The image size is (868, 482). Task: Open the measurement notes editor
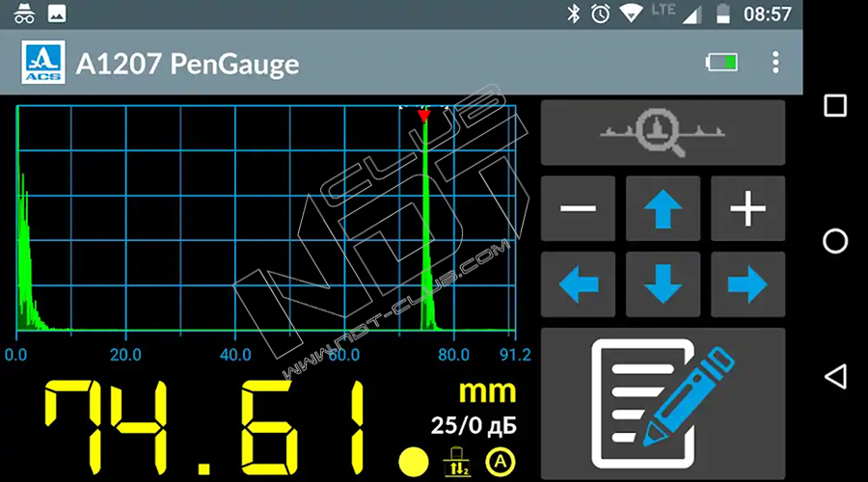[663, 403]
